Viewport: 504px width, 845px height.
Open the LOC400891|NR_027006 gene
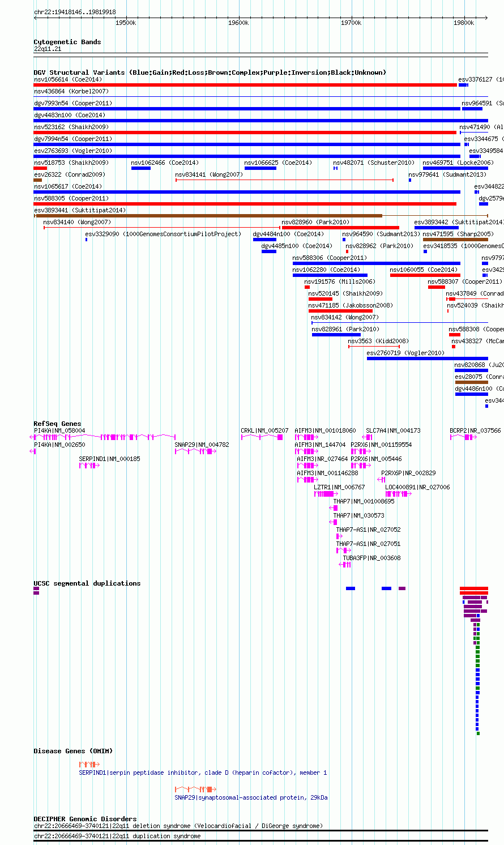click(x=399, y=494)
